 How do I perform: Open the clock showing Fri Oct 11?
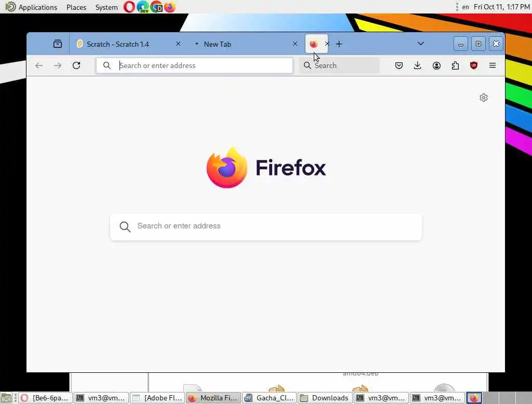click(x=501, y=7)
